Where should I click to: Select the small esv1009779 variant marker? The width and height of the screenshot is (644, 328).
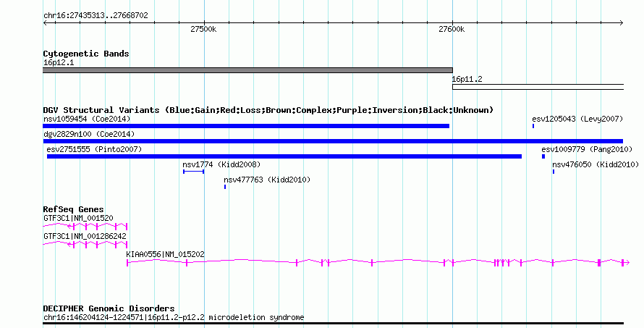click(x=543, y=156)
